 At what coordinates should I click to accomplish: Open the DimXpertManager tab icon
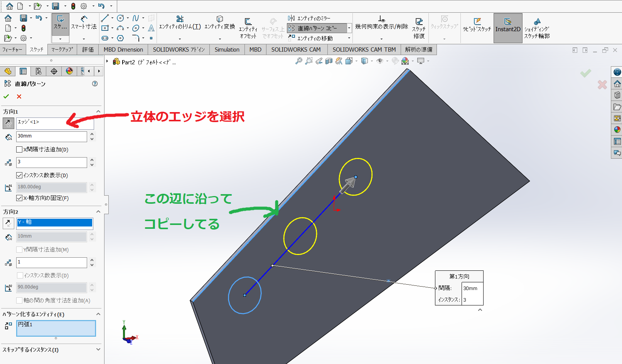click(54, 71)
